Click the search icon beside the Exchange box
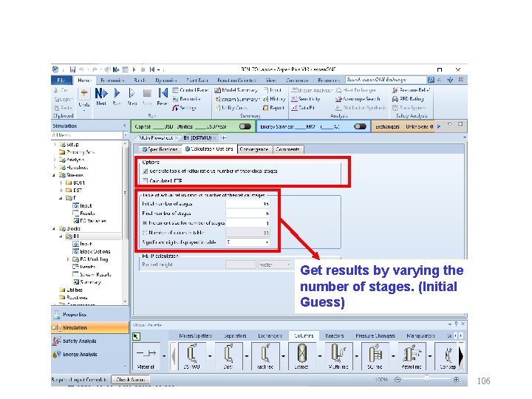Viewport: 532px width, 399px height. point(431,80)
